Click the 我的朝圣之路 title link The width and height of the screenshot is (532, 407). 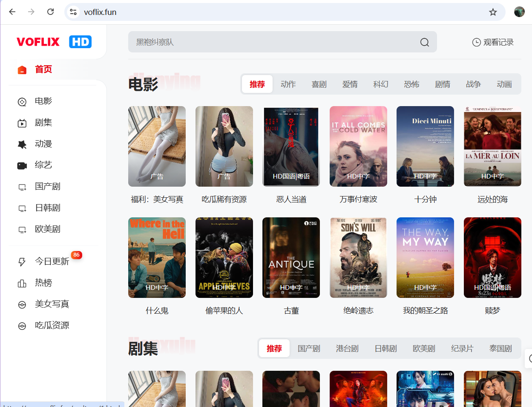click(426, 311)
